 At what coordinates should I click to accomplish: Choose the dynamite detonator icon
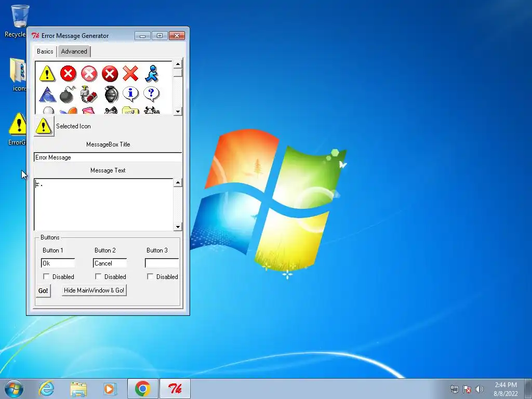coord(89,95)
